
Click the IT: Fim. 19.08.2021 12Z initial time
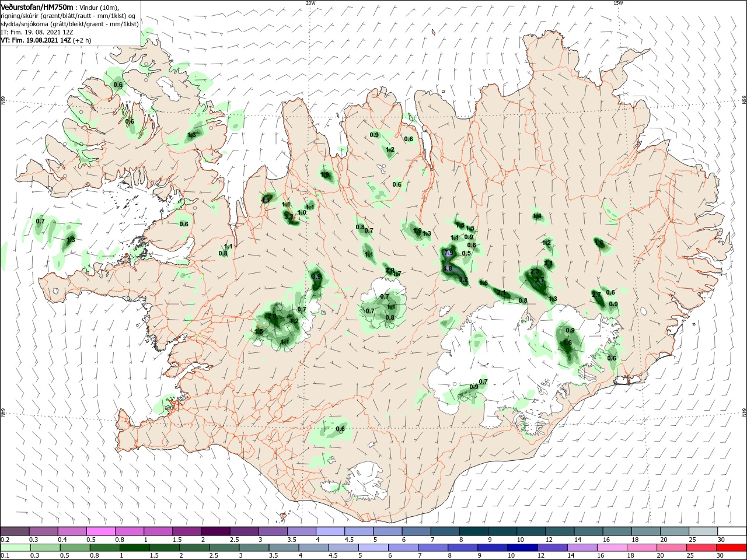coord(37,33)
